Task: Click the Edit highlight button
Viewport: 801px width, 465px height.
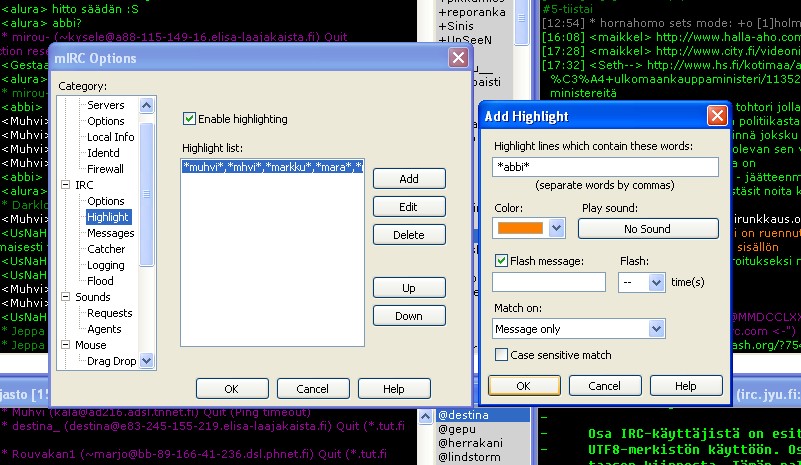Action: coord(409,207)
